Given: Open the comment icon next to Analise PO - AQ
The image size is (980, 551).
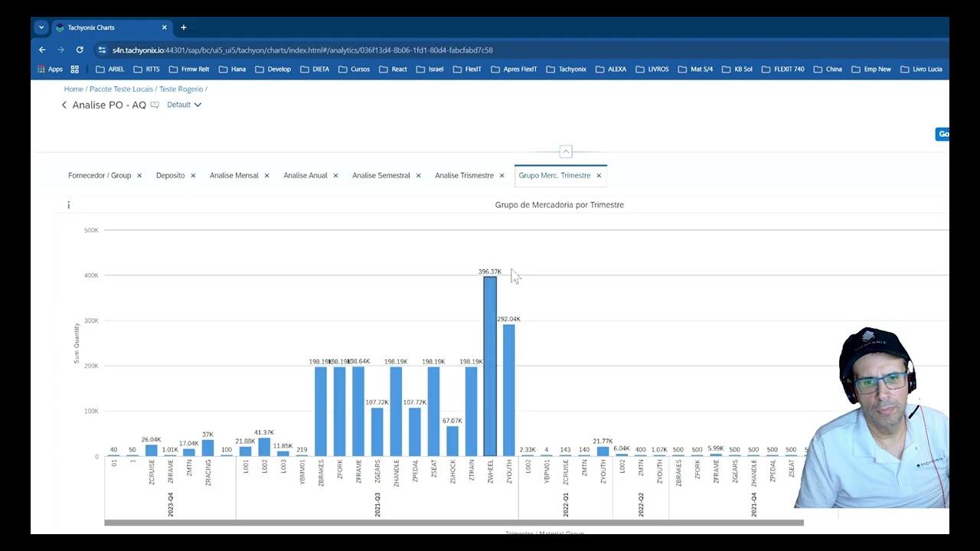Looking at the screenshot, I should [155, 105].
